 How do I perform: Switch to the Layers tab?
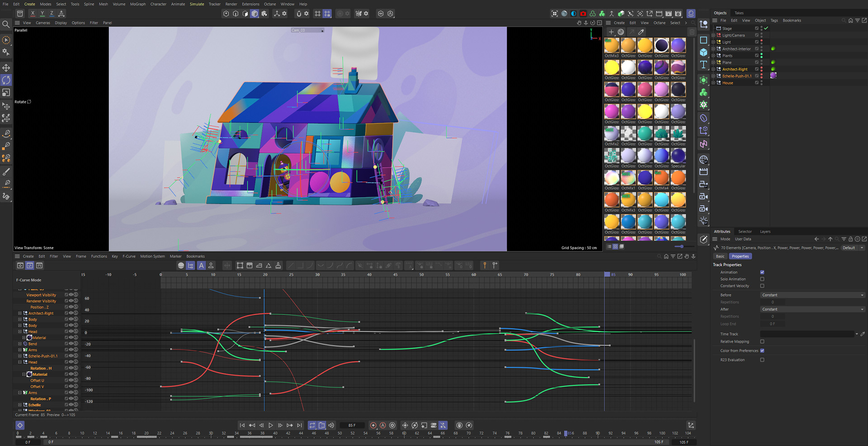click(x=765, y=232)
